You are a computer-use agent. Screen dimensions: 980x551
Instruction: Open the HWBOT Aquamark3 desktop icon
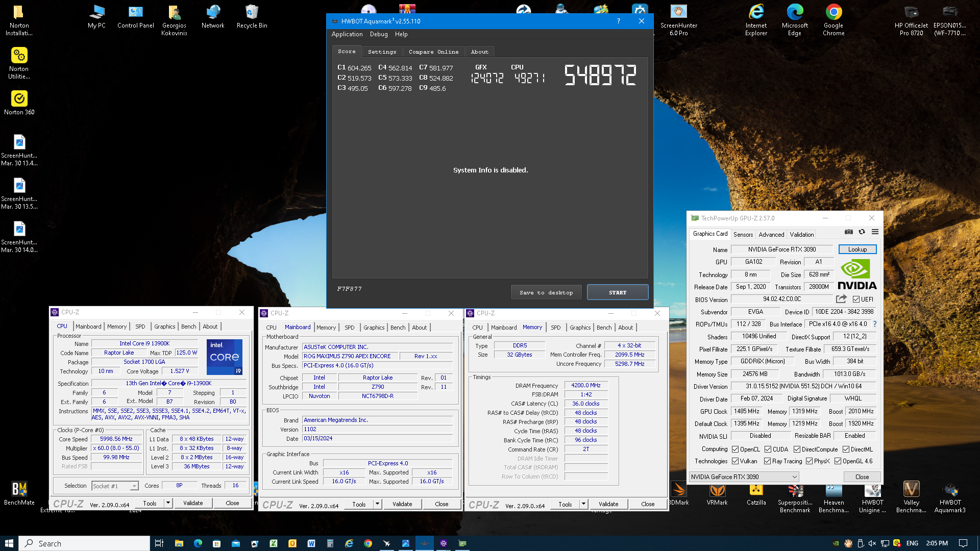[950, 497]
